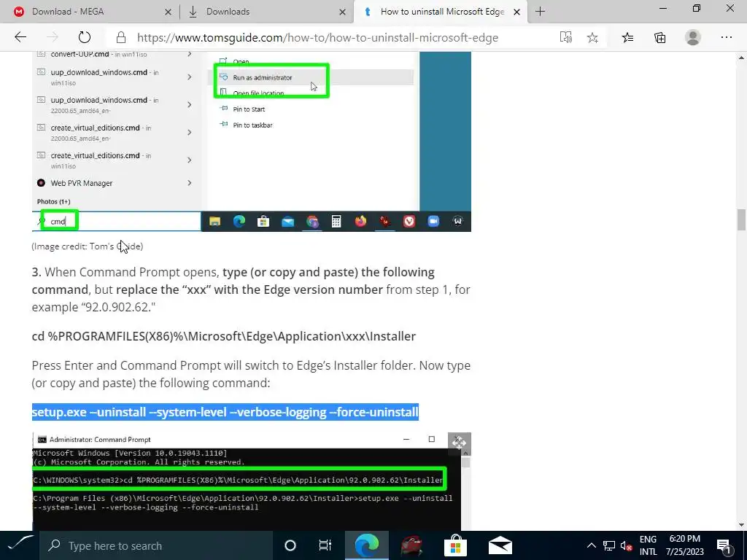The height and width of the screenshot is (560, 747).
Task: Click the red app icon on taskbar
Action: (x=411, y=545)
